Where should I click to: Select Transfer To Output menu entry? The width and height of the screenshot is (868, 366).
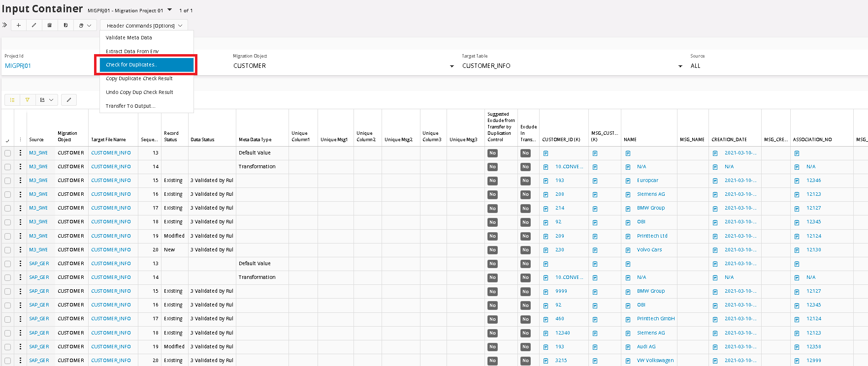130,106
